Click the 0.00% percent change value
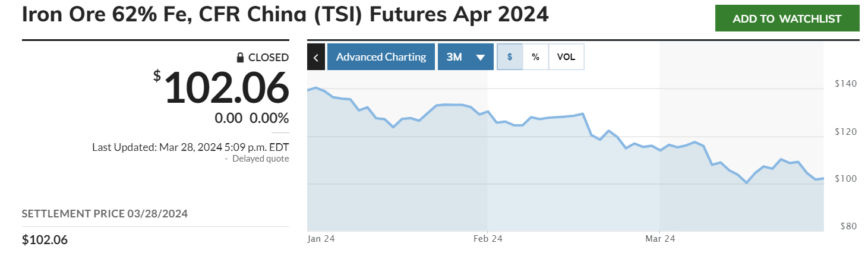868x259 pixels. (269, 118)
